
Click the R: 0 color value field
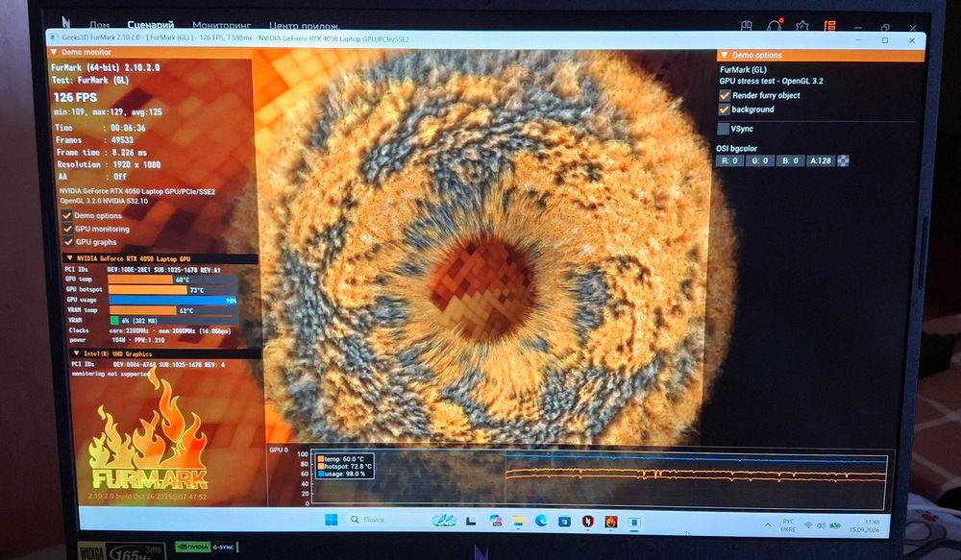tap(729, 160)
